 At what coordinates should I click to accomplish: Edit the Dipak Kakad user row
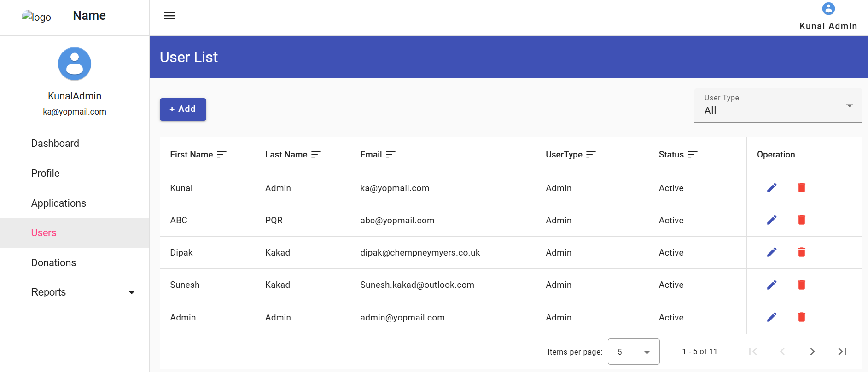coord(772,252)
